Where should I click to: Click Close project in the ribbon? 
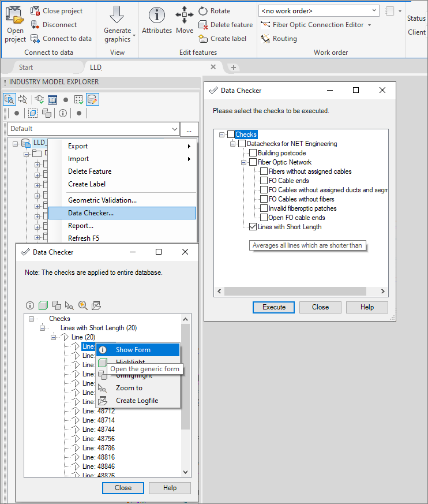tap(57, 11)
